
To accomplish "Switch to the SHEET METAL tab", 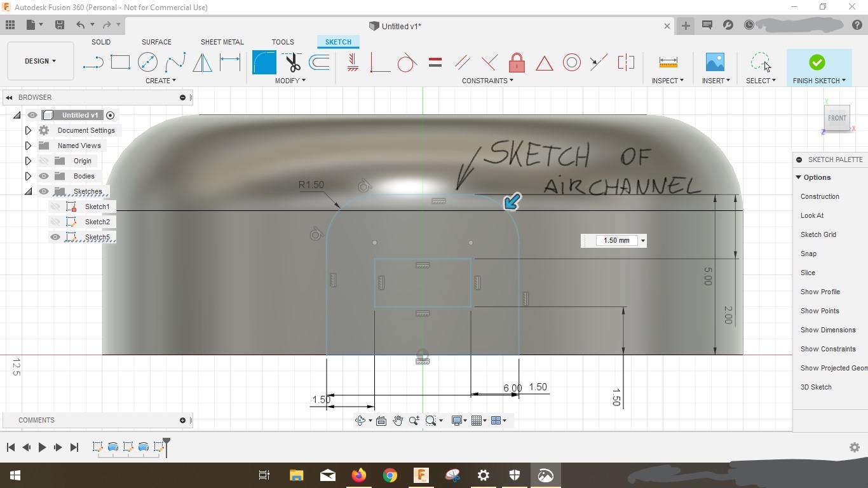I will pos(222,42).
